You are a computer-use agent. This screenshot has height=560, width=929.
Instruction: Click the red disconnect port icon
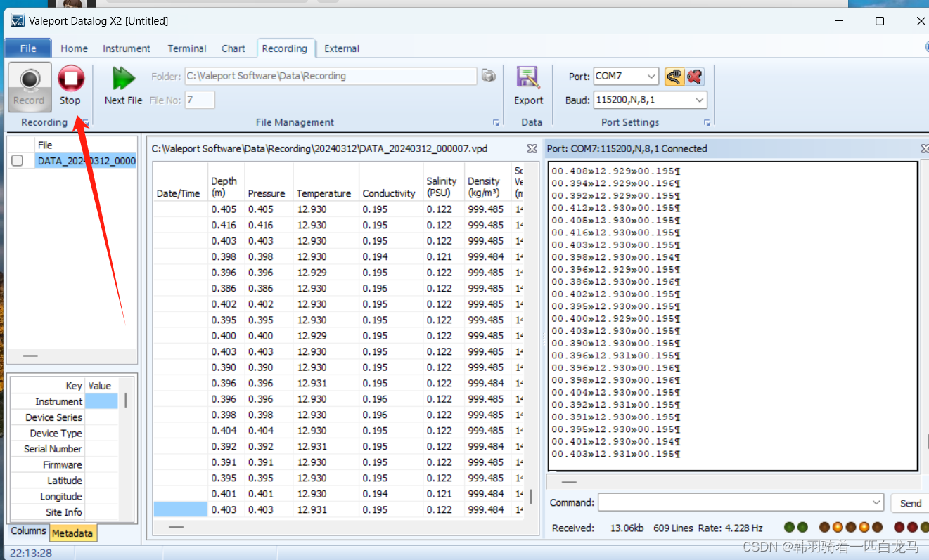(x=695, y=77)
